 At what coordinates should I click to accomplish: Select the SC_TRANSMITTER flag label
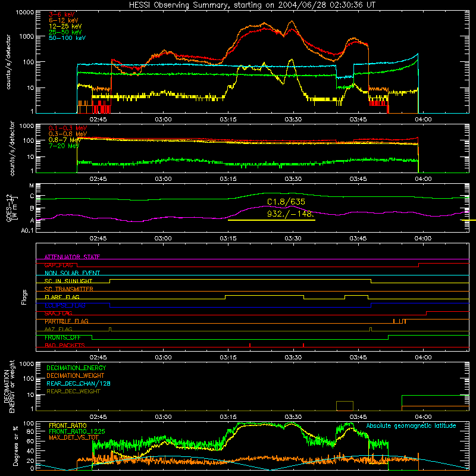point(69,289)
